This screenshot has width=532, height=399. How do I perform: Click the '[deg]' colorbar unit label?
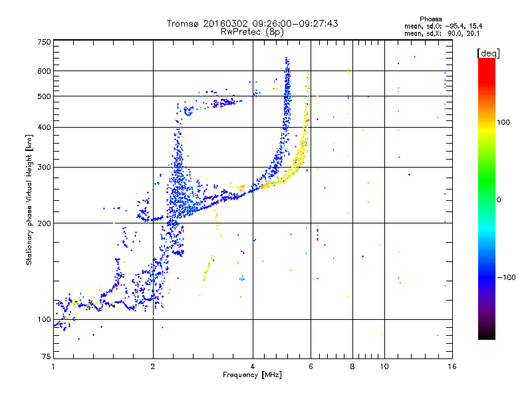488,53
